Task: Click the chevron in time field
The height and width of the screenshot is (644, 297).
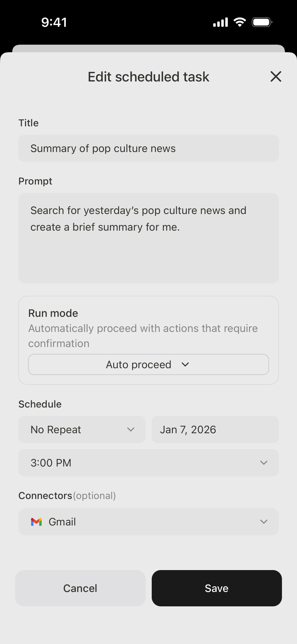Action: click(x=264, y=462)
